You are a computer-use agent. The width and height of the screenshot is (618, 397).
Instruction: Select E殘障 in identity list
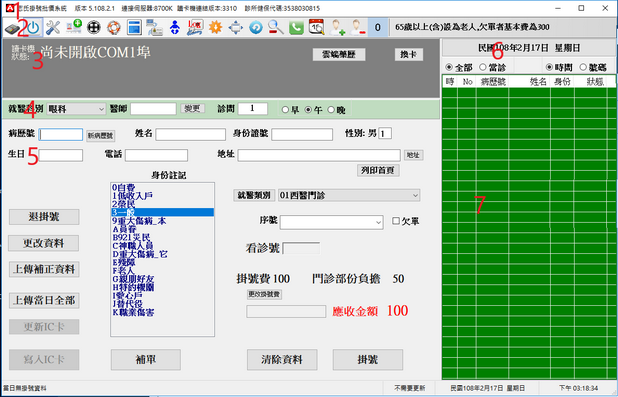tap(162, 262)
